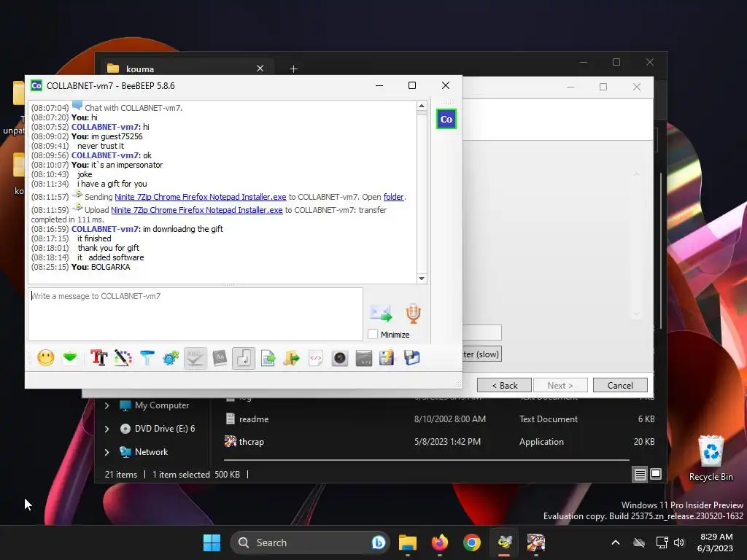Open the first Ninite Installer.exe link (Sending)
The width and height of the screenshot is (747, 560).
[200, 197]
